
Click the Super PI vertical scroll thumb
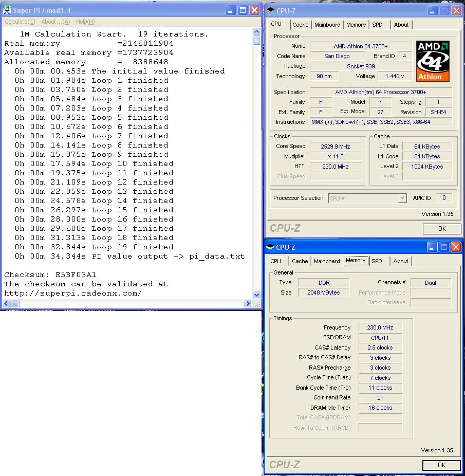[257, 40]
